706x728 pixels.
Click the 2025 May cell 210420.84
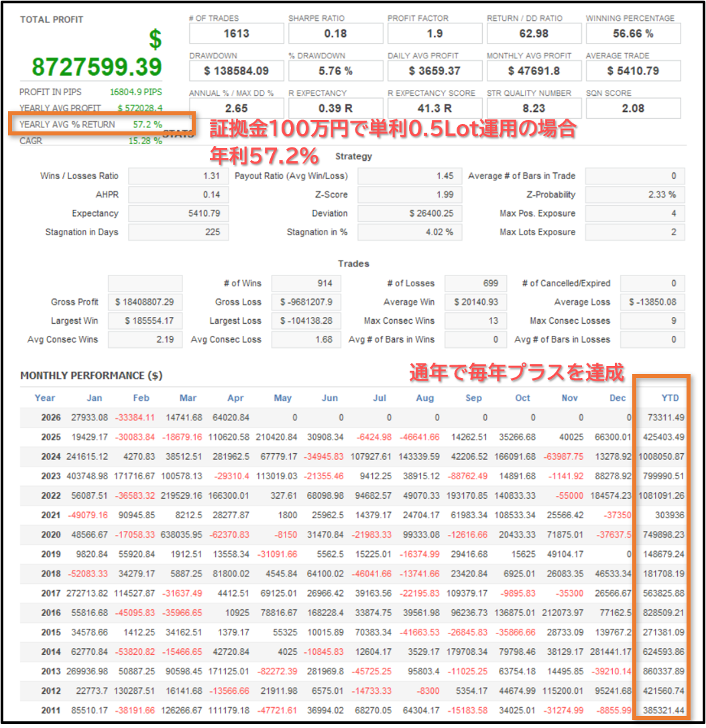[x=276, y=437]
